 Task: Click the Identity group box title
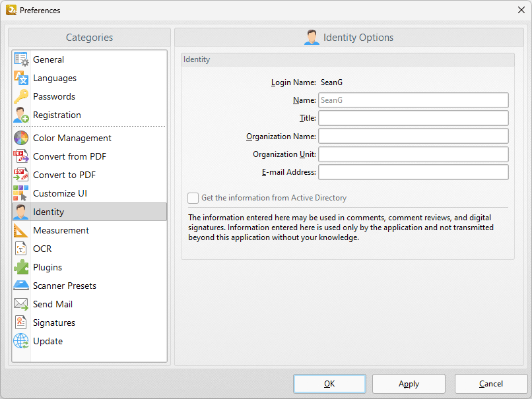pyautogui.click(x=197, y=59)
